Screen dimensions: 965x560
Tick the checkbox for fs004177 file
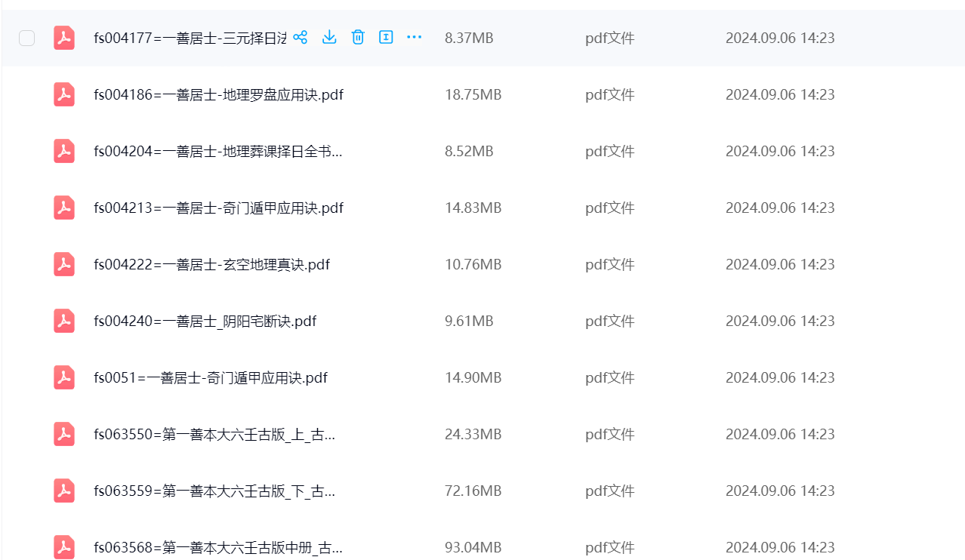pos(26,38)
